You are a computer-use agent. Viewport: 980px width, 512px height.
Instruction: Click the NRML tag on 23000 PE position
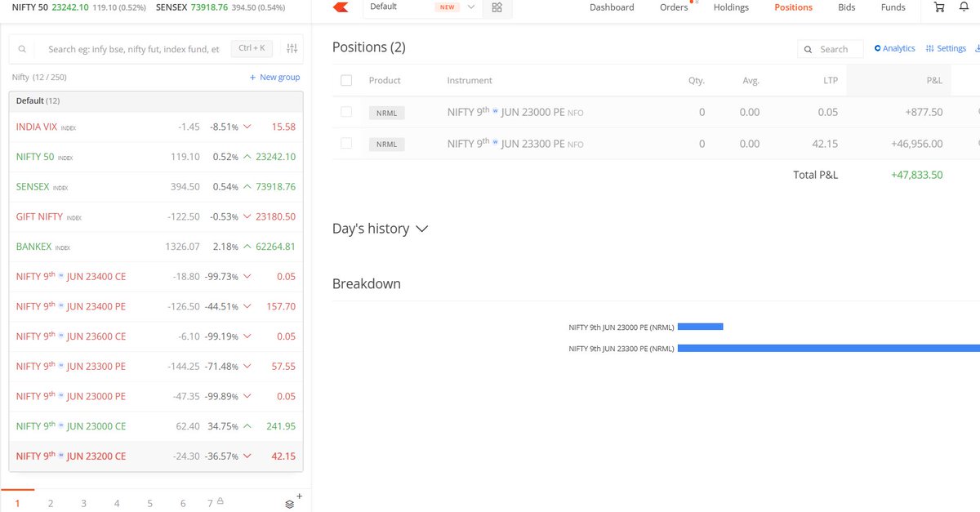coord(386,113)
